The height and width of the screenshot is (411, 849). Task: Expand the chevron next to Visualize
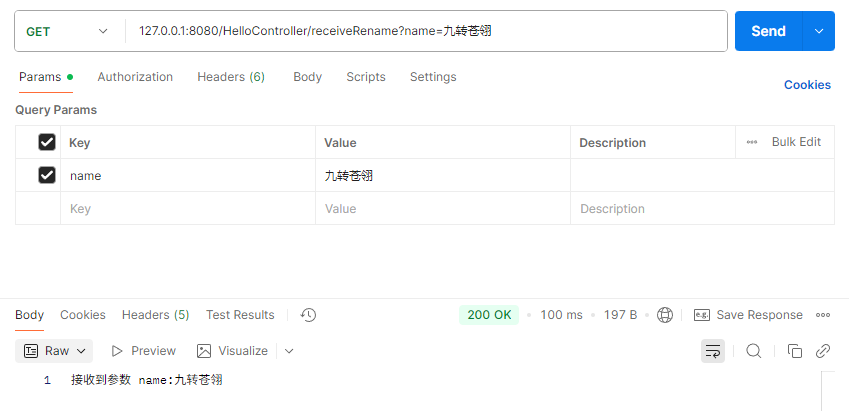pos(289,351)
